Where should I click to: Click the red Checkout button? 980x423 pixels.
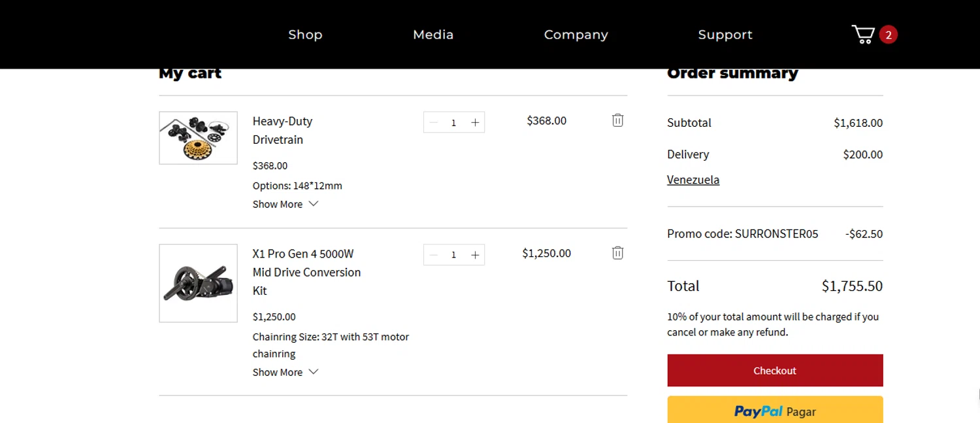(x=775, y=371)
